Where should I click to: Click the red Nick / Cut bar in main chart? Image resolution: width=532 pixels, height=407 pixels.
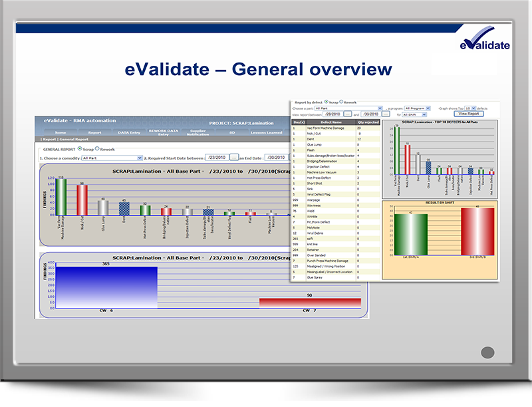tap(82, 200)
